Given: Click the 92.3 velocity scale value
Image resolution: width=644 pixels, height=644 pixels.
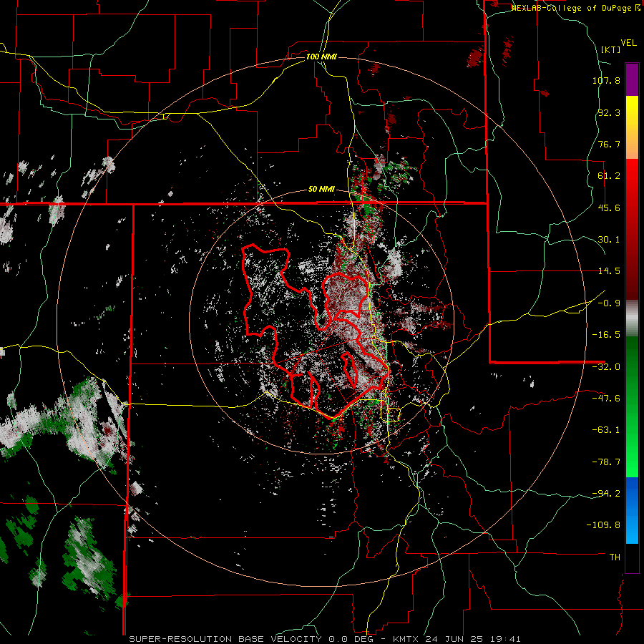Looking at the screenshot, I should coord(609,112).
